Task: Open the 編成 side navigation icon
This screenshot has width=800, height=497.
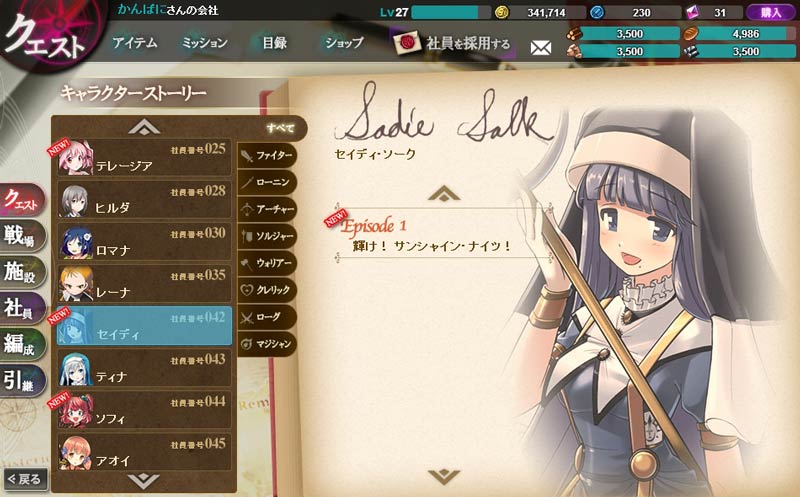Action: pyautogui.click(x=22, y=344)
